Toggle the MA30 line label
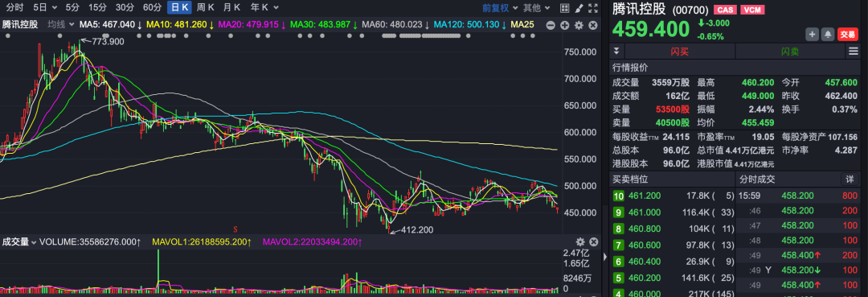 point(324,25)
